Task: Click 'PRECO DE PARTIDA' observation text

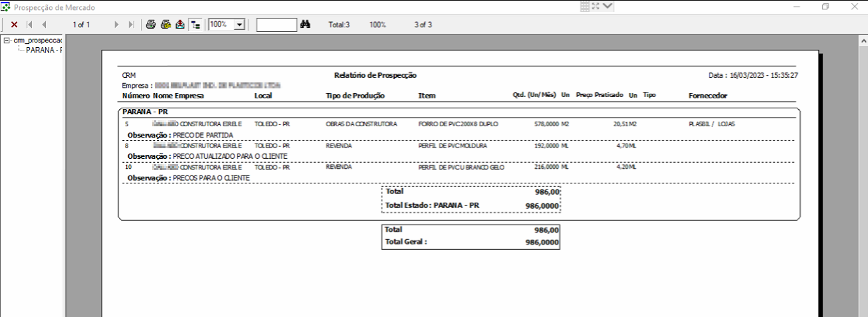Action: point(203,135)
